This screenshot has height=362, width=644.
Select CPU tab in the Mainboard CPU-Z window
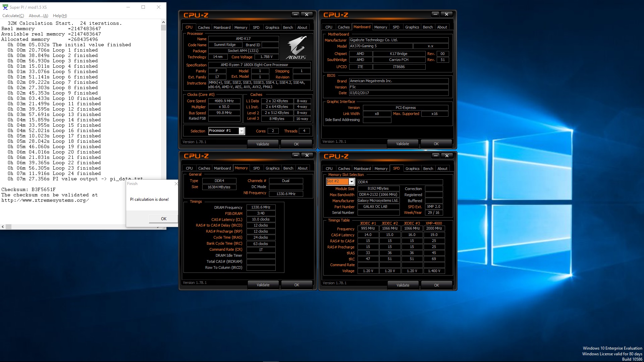point(329,27)
